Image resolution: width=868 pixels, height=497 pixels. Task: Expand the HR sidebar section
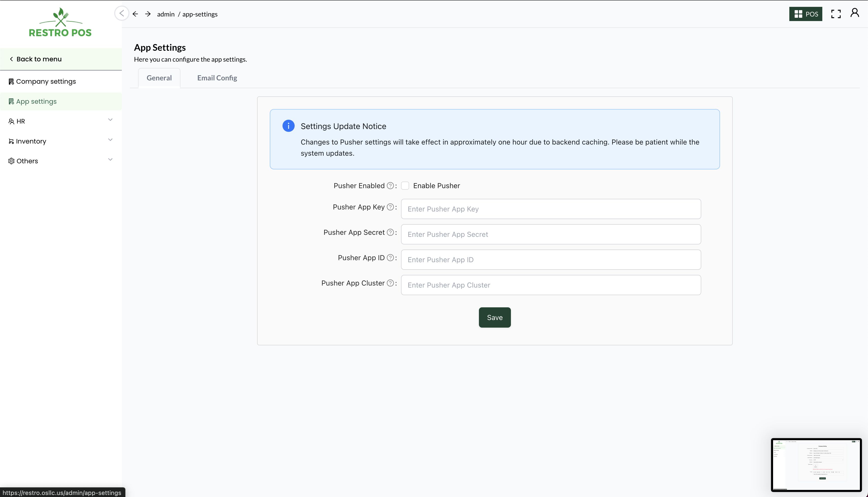click(x=61, y=121)
